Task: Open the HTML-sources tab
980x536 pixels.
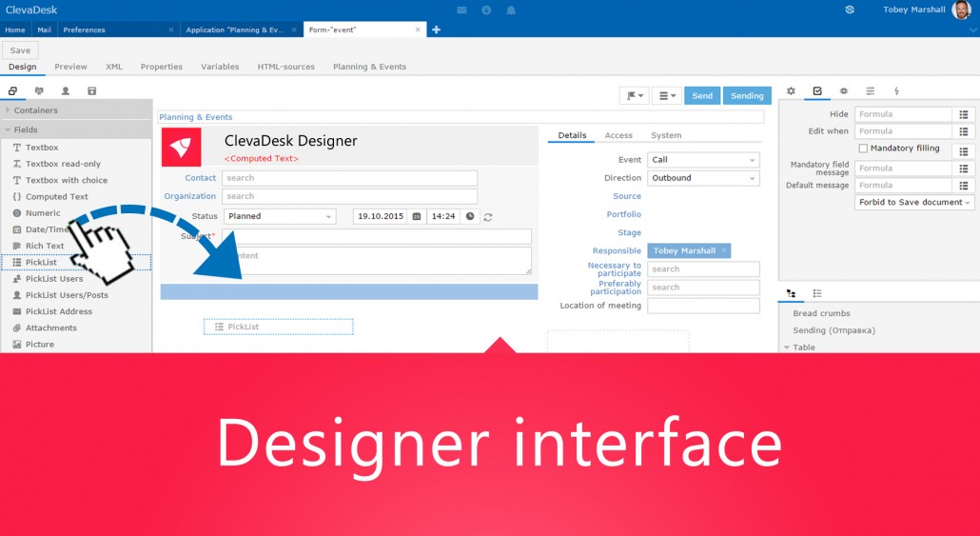Action: (x=285, y=67)
